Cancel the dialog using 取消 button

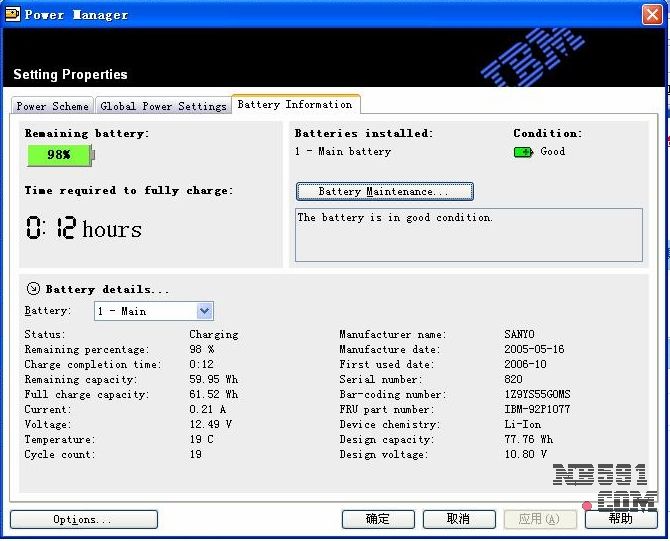[459, 520]
